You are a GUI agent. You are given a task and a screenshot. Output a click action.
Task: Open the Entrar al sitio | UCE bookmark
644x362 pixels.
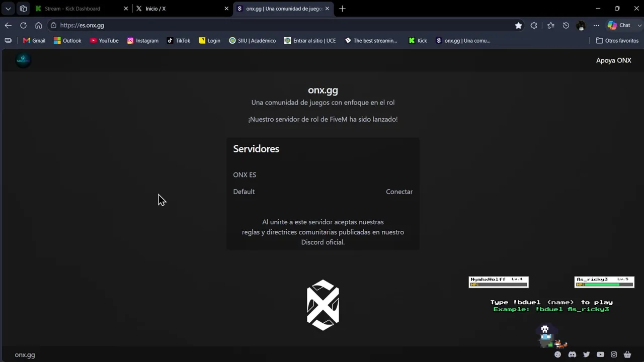pos(309,41)
